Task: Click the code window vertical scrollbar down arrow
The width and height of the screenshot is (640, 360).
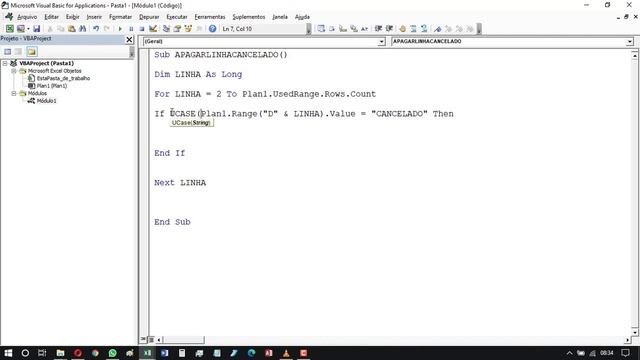Action: point(635,333)
